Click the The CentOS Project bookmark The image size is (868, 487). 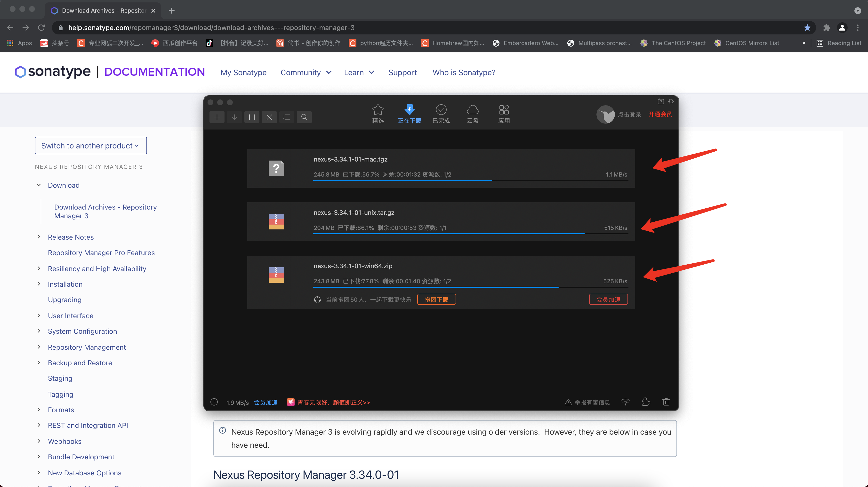(x=673, y=43)
